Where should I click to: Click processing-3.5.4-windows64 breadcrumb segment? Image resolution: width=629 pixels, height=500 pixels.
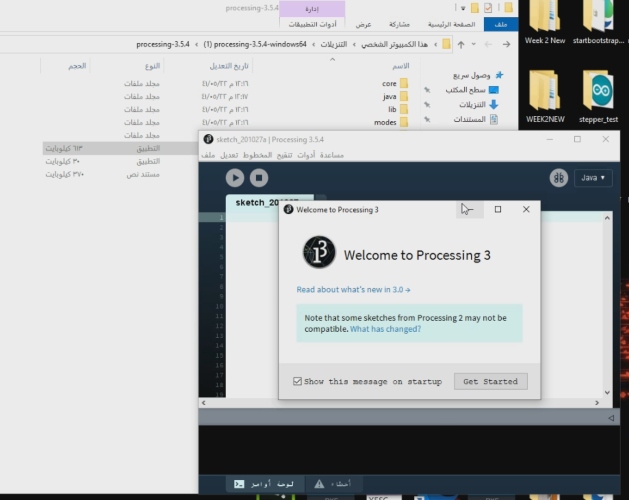click(255, 44)
